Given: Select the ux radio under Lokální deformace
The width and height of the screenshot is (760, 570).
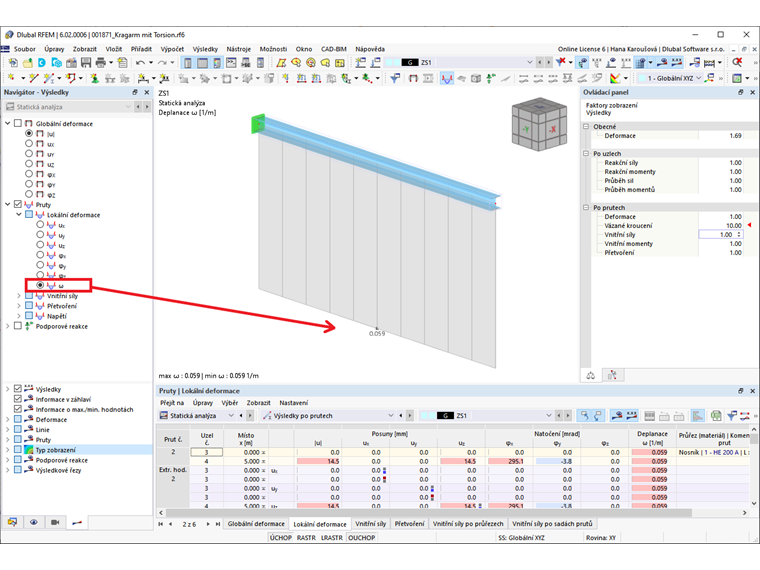Looking at the screenshot, I should click(x=40, y=225).
